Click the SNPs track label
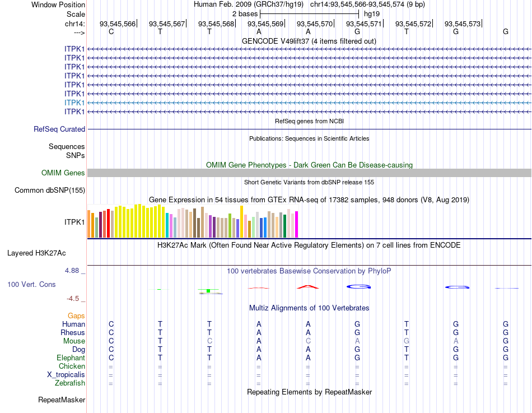Screen dimensions: 532x413 (x=76, y=155)
